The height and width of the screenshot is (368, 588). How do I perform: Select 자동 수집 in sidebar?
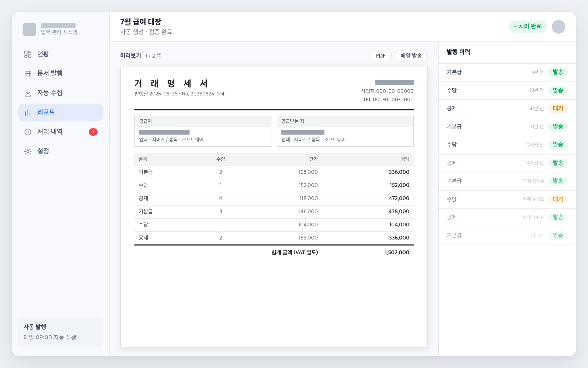tap(61, 93)
